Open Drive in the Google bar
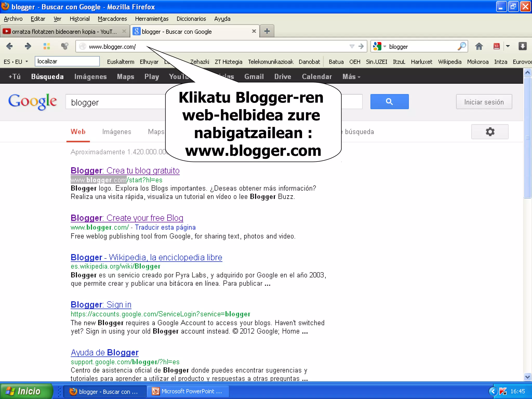 pyautogui.click(x=283, y=76)
